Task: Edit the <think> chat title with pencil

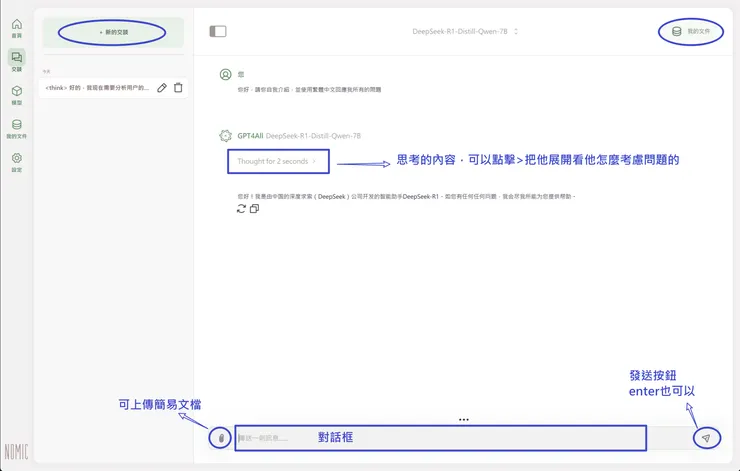Action: (x=162, y=88)
